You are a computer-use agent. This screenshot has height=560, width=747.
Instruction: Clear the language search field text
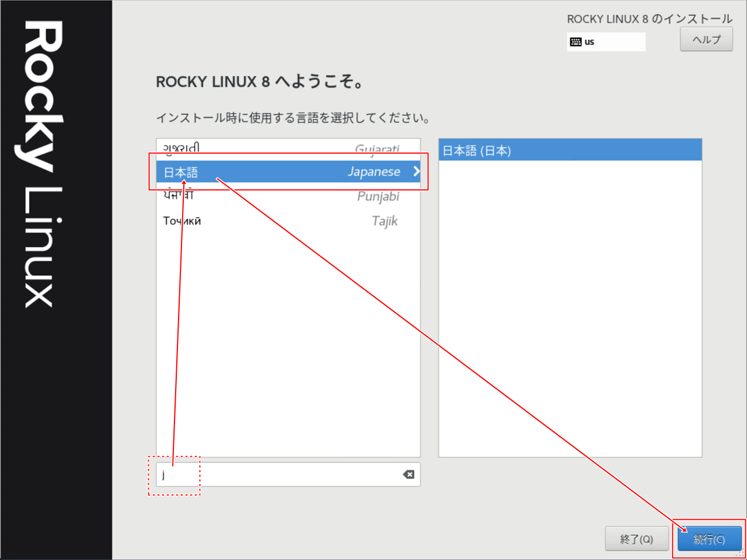[409, 474]
